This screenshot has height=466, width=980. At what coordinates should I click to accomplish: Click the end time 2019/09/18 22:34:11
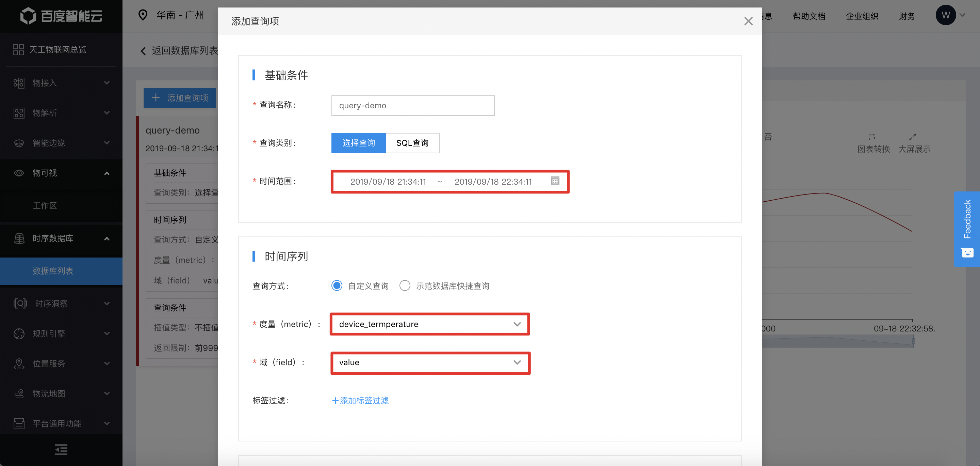click(493, 182)
